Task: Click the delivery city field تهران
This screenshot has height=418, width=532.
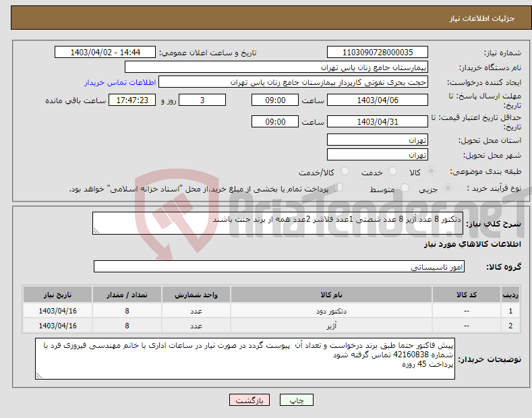Action: coord(378,154)
